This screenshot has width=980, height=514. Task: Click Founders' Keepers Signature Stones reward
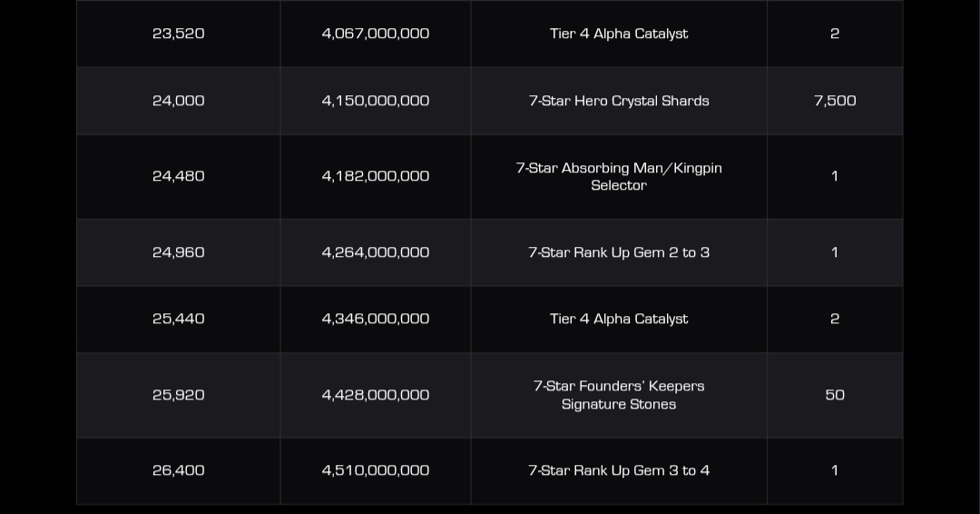pyautogui.click(x=619, y=395)
